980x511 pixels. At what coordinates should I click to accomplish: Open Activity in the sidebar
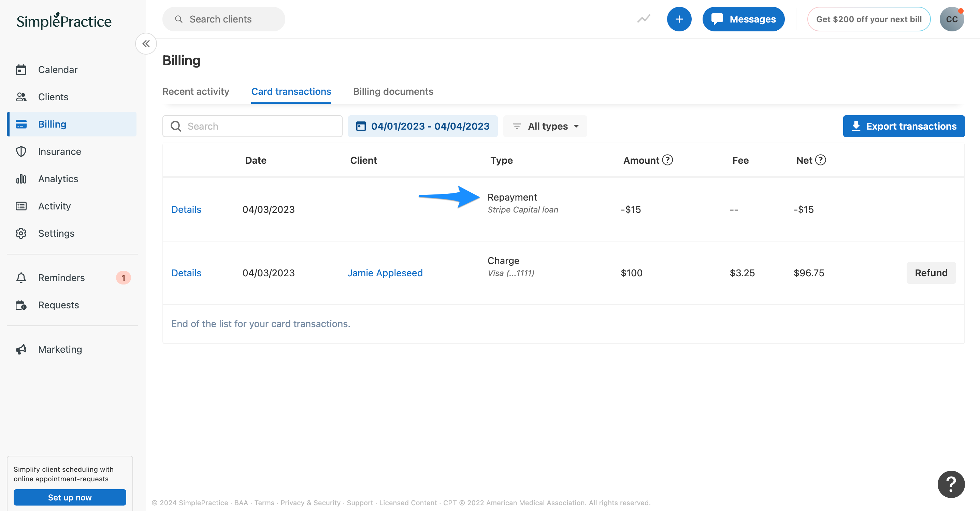pyautogui.click(x=72, y=206)
